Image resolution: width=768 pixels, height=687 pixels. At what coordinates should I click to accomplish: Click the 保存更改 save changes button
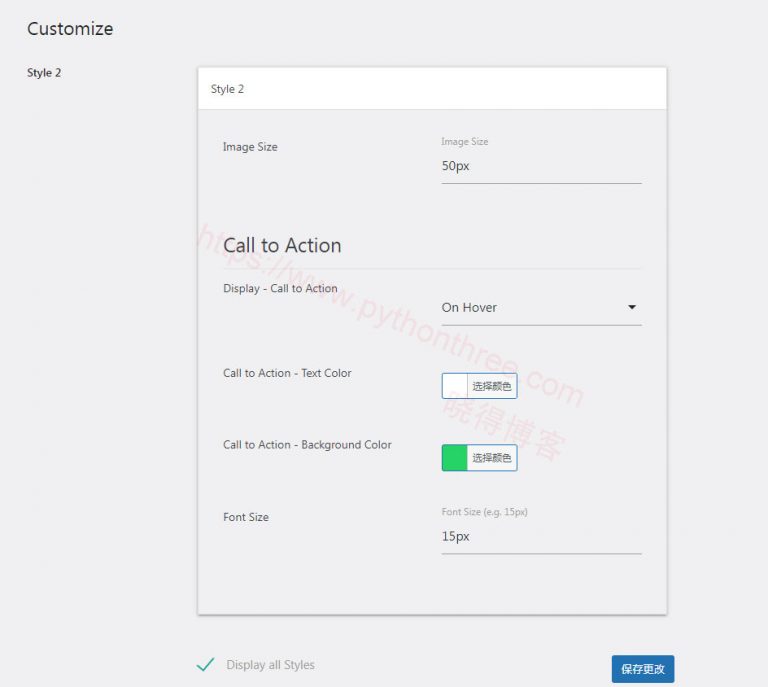click(x=642, y=669)
